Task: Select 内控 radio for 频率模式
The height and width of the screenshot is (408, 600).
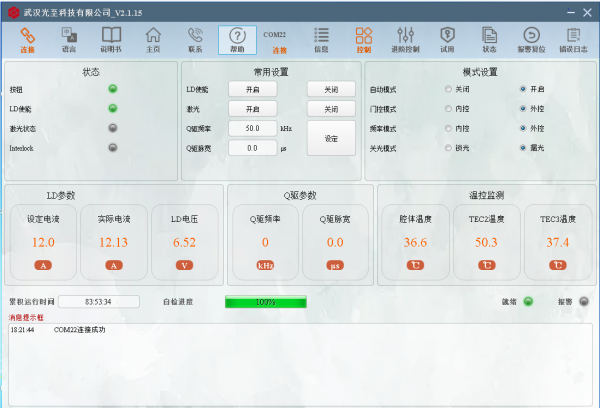Action: click(448, 128)
